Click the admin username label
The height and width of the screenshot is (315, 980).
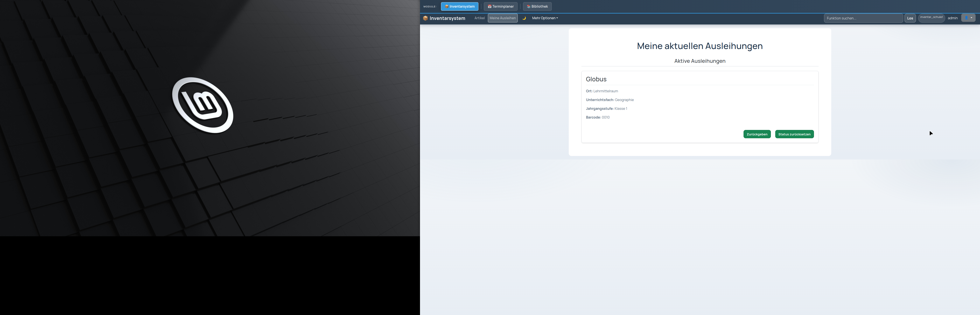[953, 18]
